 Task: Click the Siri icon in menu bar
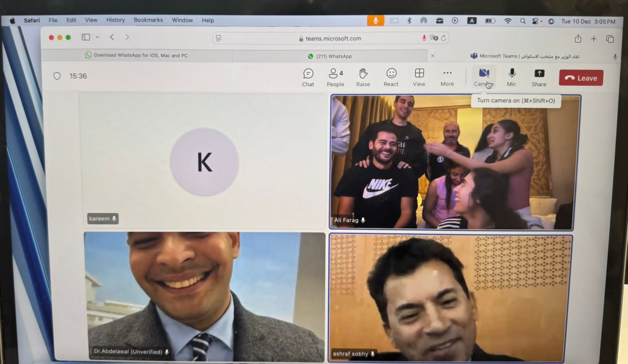point(551,22)
